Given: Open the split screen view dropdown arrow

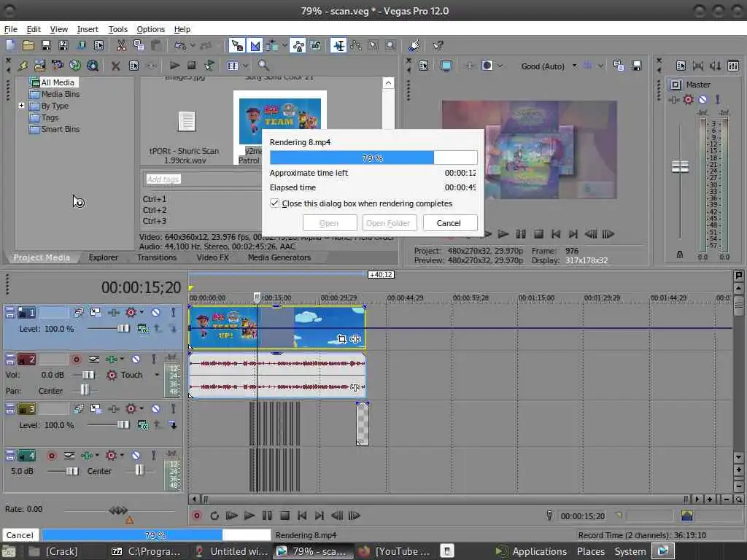Looking at the screenshot, I should 500,66.
